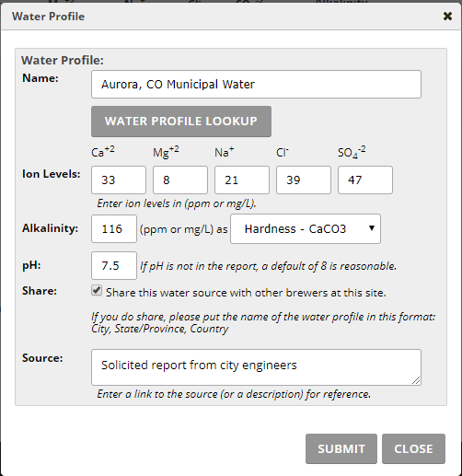Select the Na+ ion level field

242,180
